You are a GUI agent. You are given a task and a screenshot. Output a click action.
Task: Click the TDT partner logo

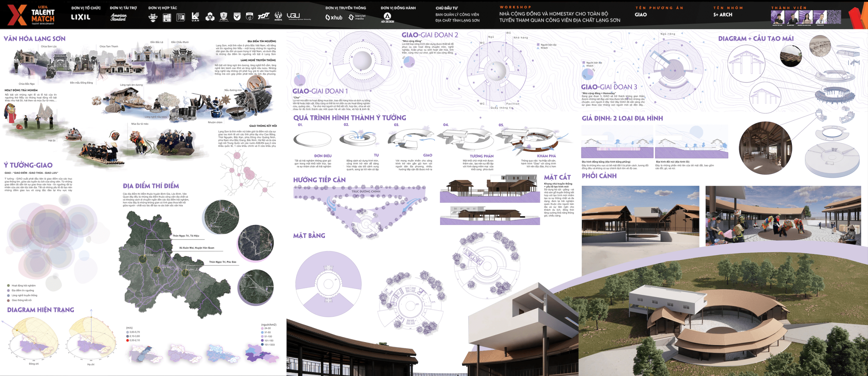click(x=263, y=16)
